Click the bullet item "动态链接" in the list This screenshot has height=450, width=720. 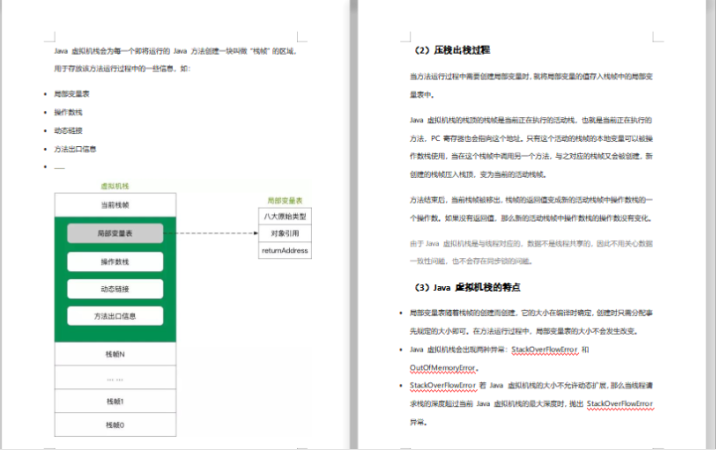68,130
